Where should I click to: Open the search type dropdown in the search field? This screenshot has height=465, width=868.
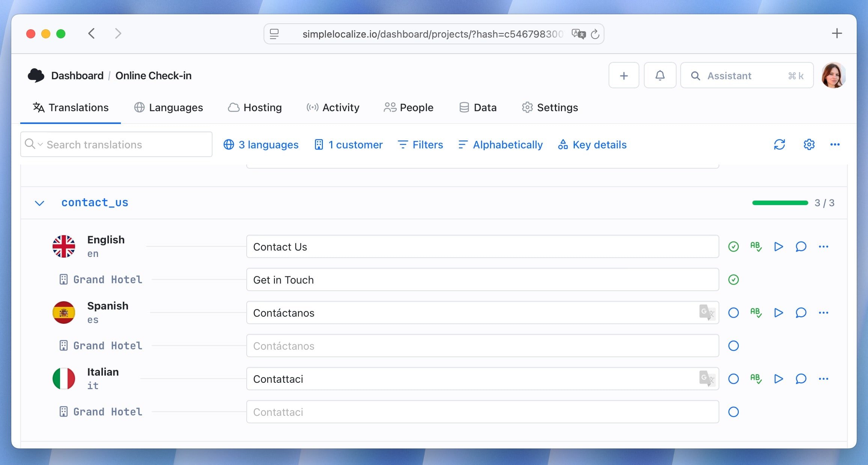pyautogui.click(x=39, y=144)
